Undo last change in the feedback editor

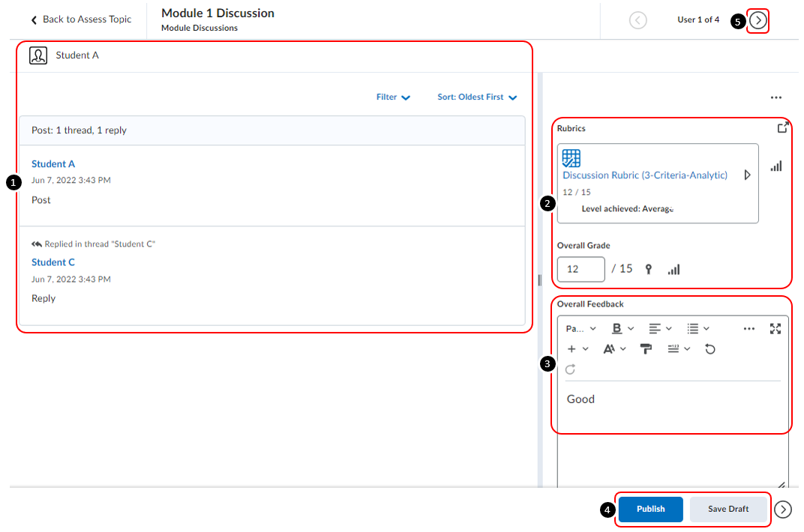(709, 348)
